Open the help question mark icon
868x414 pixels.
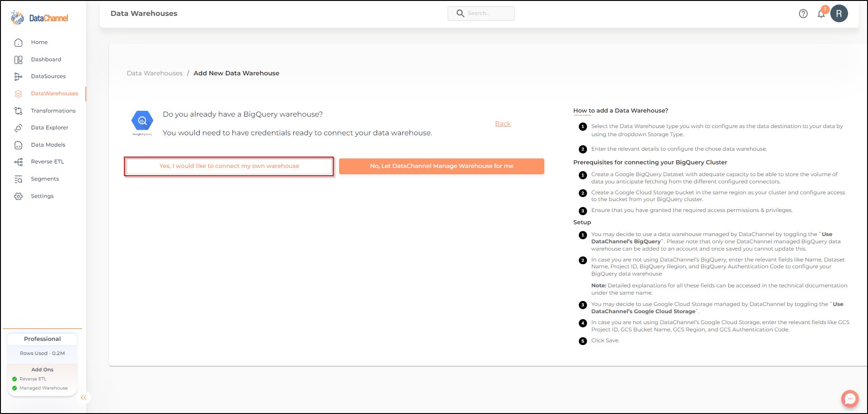[x=803, y=14]
